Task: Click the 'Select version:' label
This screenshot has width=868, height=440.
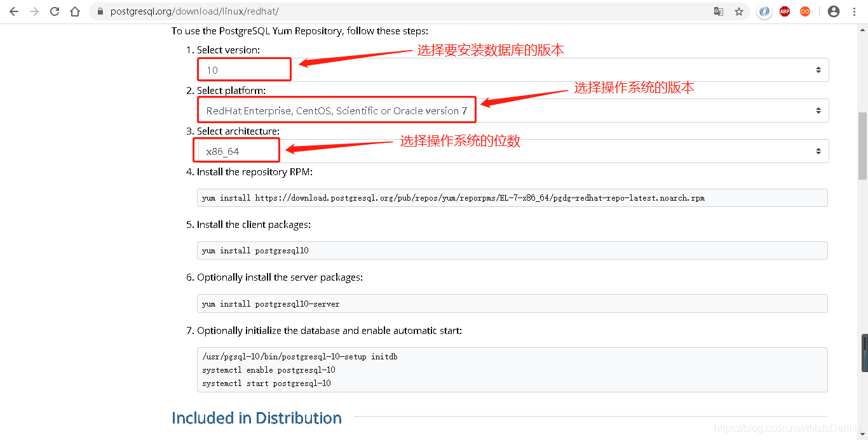Action: click(x=228, y=50)
